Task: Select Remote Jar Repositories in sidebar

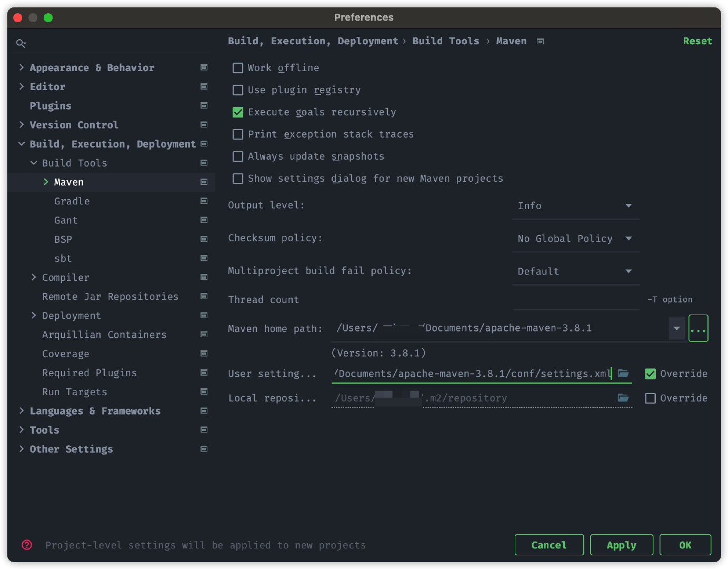Action: pyautogui.click(x=110, y=297)
